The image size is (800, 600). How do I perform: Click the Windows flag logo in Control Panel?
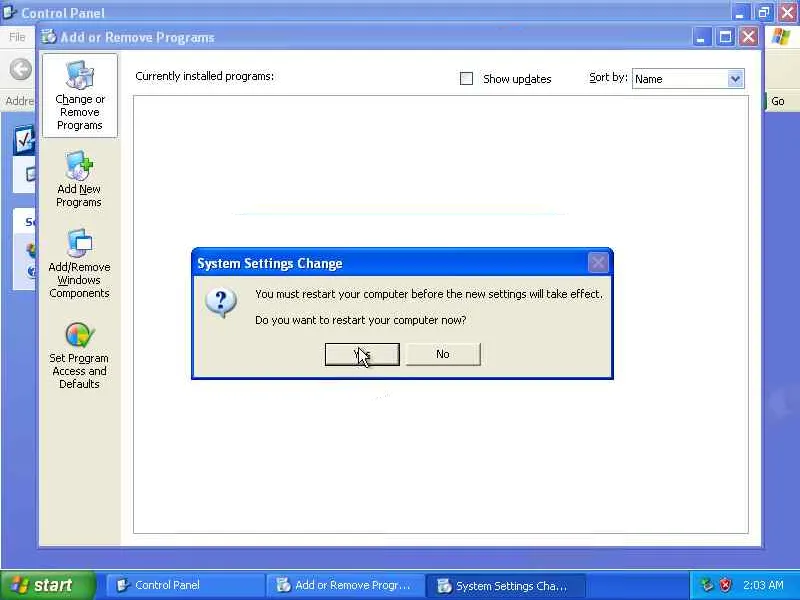click(781, 37)
